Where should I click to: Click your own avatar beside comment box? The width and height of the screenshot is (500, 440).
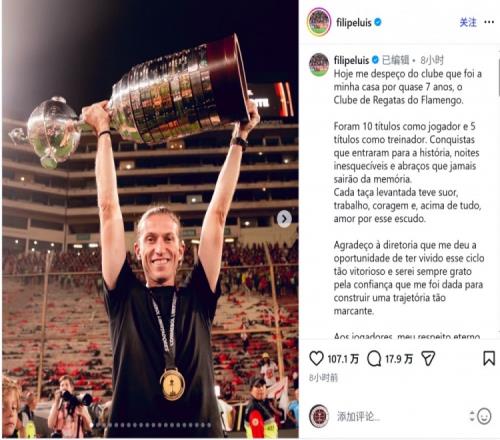pyautogui.click(x=319, y=416)
